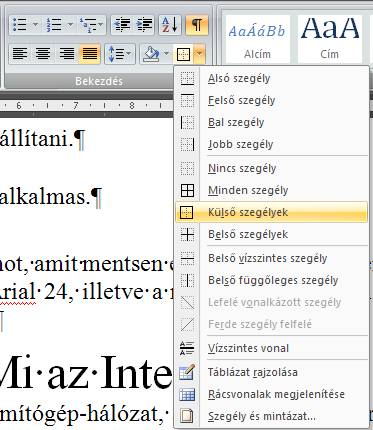Click the Minden szegély all borders icon

coord(187,191)
